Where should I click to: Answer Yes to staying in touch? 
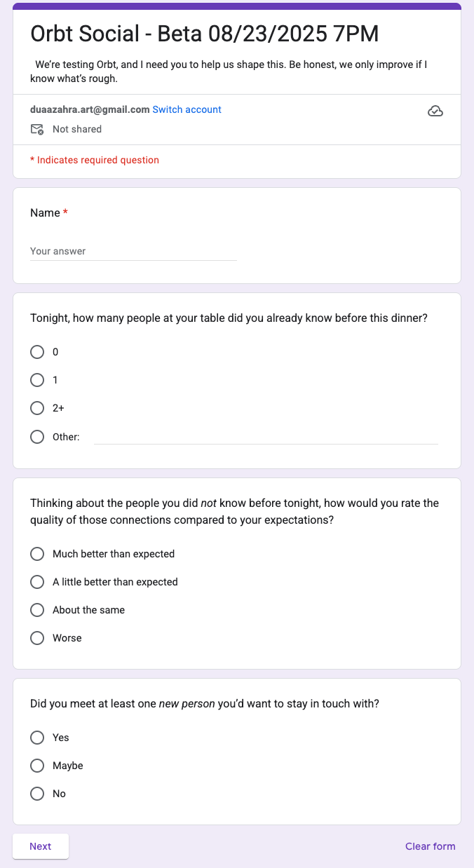[37, 738]
